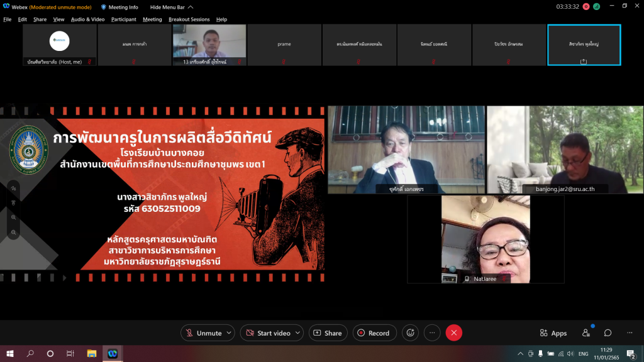Zoom out on the shared presentation
This screenshot has width=644, height=362.
[13, 232]
